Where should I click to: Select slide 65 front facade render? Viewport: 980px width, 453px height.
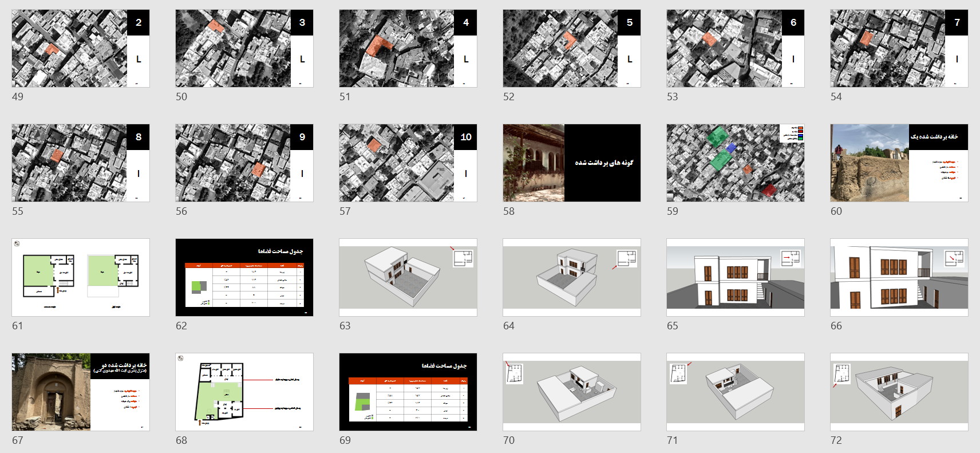tap(735, 277)
